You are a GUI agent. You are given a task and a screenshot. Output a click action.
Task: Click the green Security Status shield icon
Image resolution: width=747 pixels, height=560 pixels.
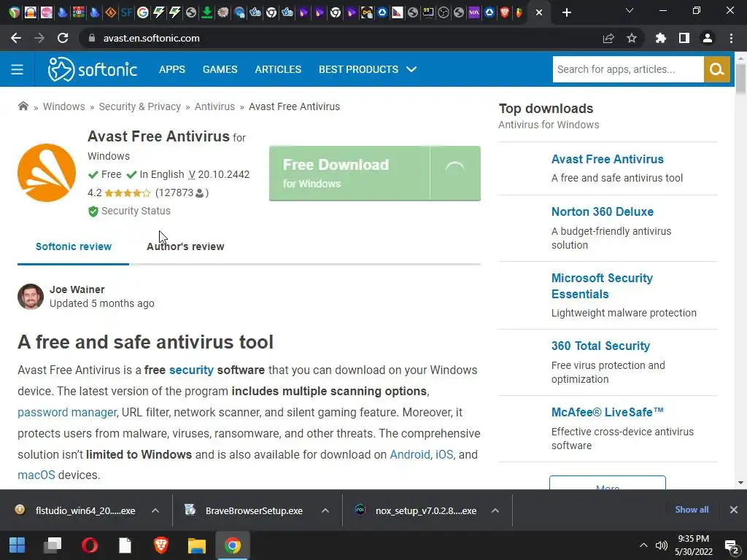(93, 211)
